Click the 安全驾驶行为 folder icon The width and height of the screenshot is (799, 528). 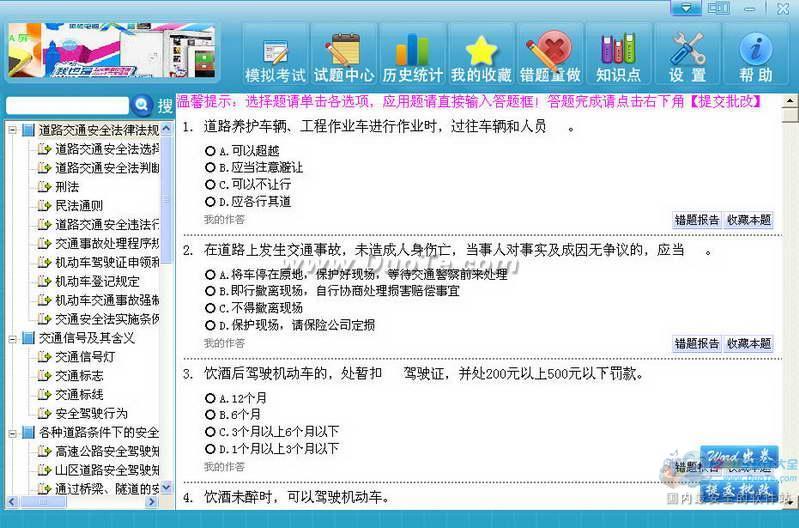44,413
